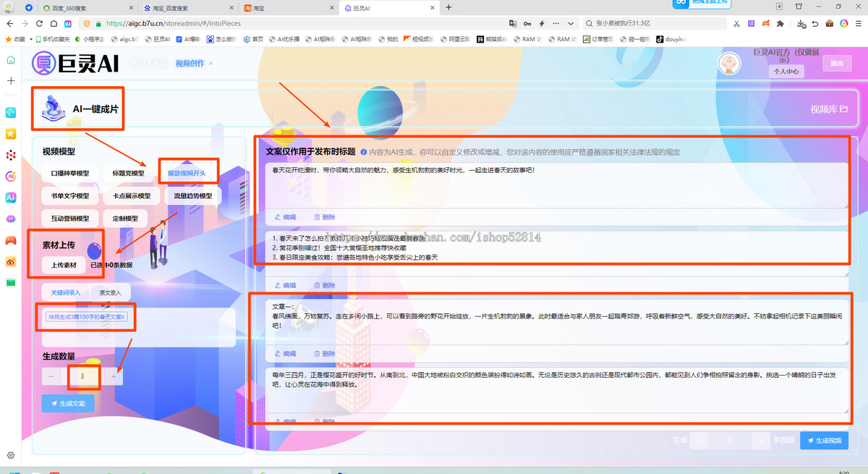Screen dimensions: 868x474
Task: Click the sidebar blue AI icon
Action: [10, 197]
